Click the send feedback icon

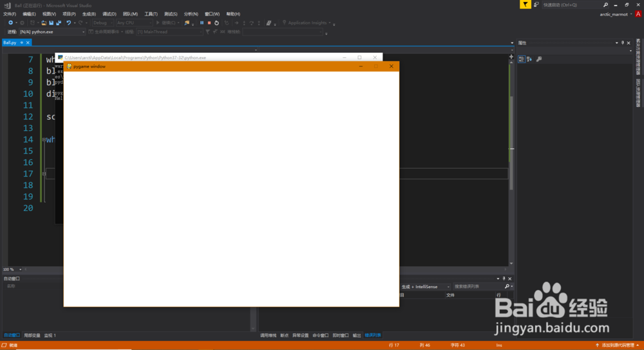click(536, 5)
